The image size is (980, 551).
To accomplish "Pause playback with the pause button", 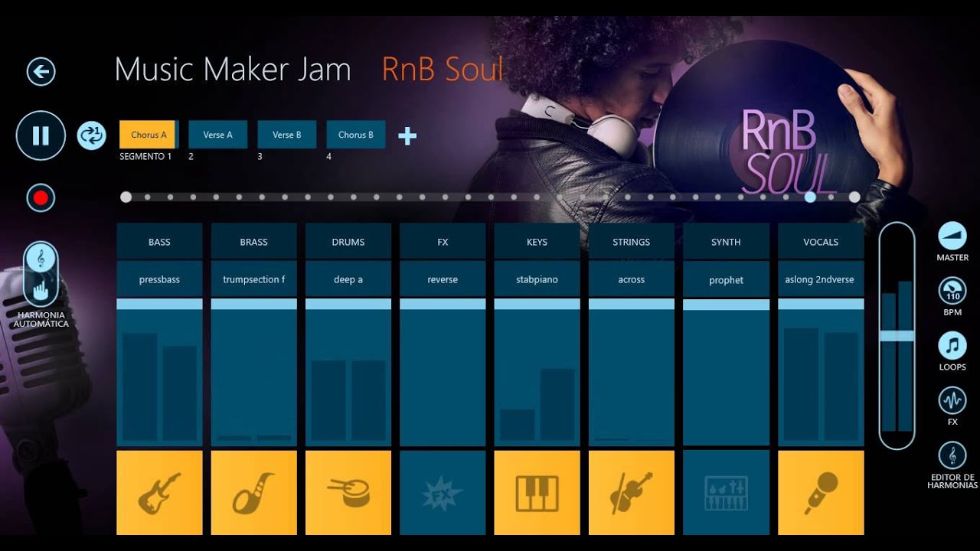I will click(x=41, y=135).
